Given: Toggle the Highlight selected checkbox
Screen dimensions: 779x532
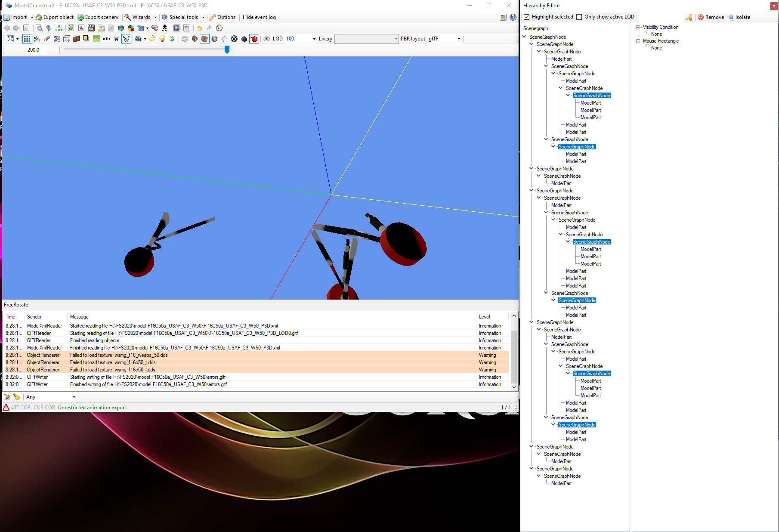Looking at the screenshot, I should [x=526, y=17].
